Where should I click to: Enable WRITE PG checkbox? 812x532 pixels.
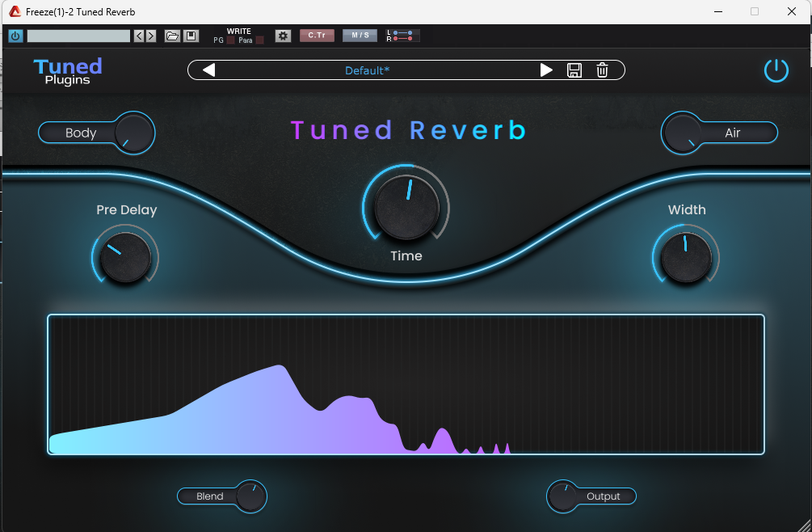[x=230, y=40]
